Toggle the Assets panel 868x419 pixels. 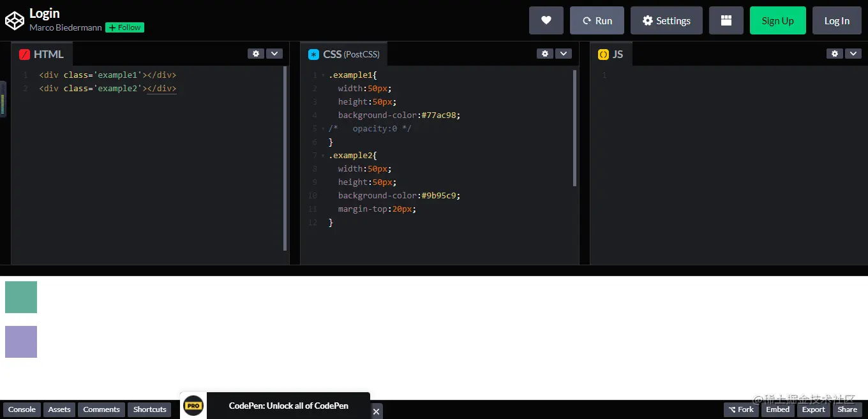(59, 409)
